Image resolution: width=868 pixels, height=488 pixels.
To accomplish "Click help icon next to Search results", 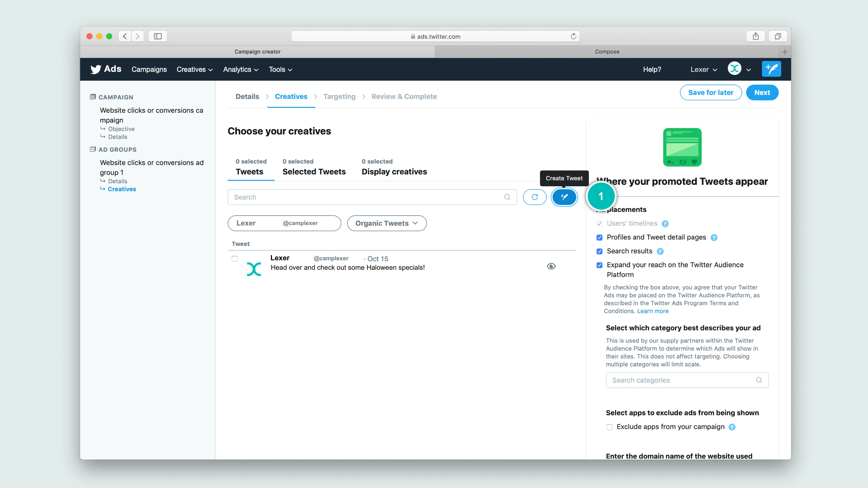I will point(660,251).
